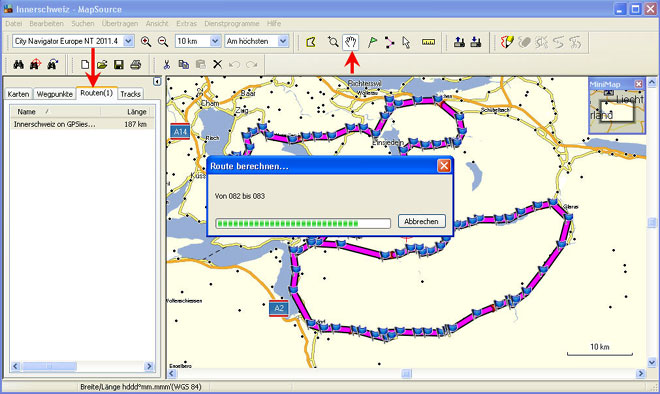Select the Map tool icon

[311, 42]
